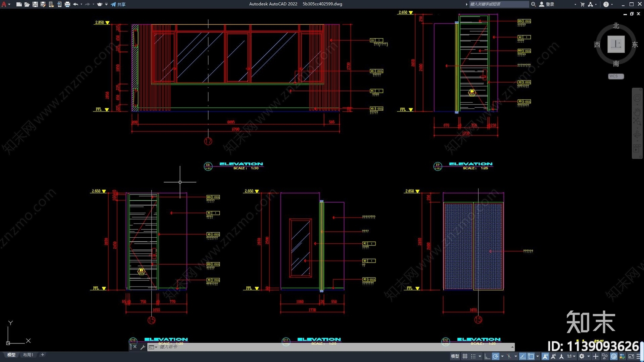The image size is (644, 362).
Task: Open the Autodesk App Store cart icon
Action: point(582,4)
